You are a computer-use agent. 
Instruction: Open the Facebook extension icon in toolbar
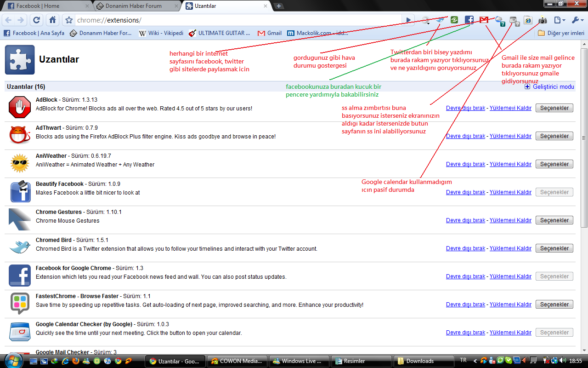point(469,20)
